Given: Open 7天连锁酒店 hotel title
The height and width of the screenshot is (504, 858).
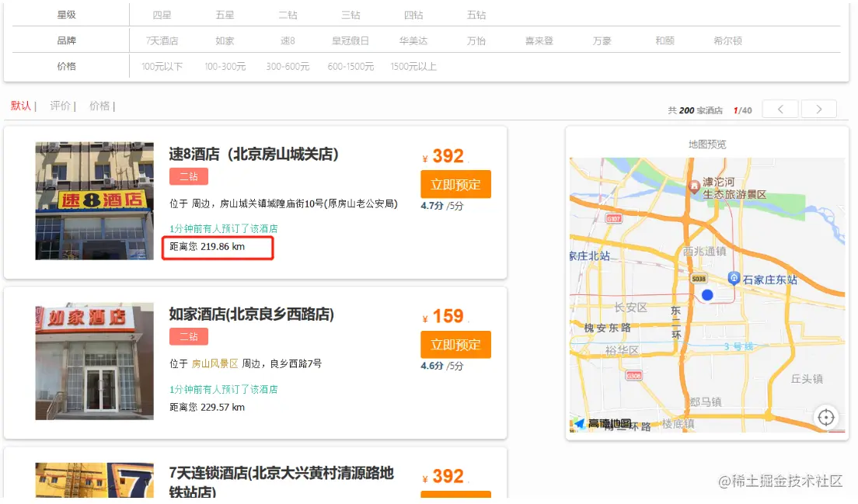Looking at the screenshot, I should point(281,481).
